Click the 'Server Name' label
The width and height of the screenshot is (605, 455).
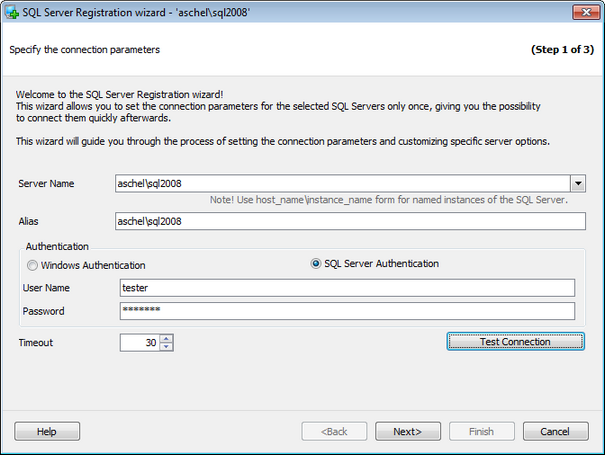tap(46, 184)
